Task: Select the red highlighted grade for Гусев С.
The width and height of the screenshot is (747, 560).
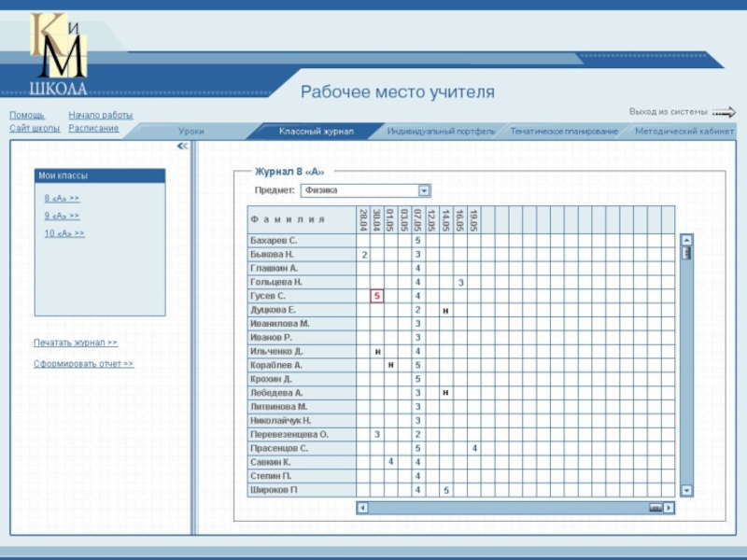Action: click(376, 296)
